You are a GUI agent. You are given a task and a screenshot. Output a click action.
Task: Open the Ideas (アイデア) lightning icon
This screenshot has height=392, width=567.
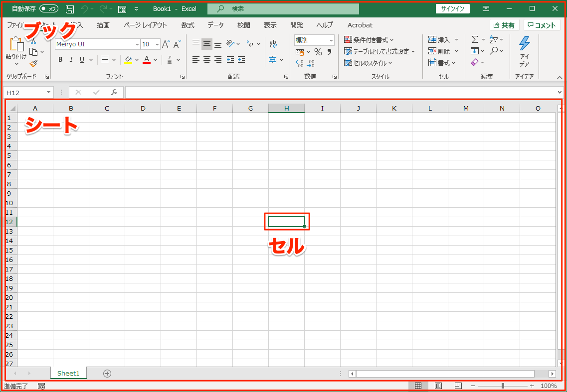coord(524,51)
